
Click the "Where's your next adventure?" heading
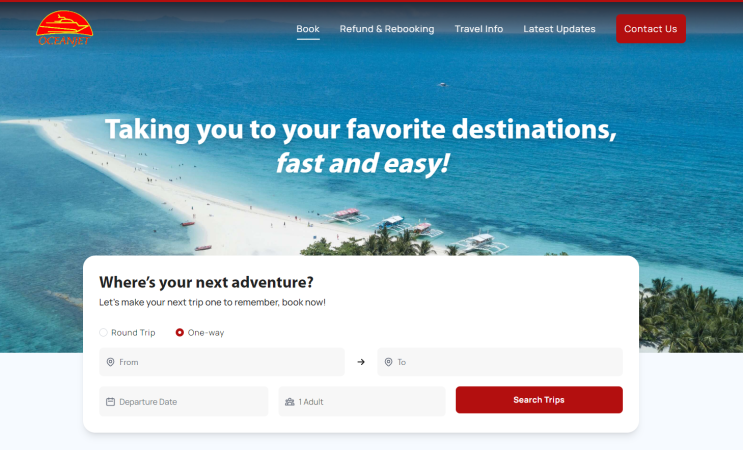(206, 282)
